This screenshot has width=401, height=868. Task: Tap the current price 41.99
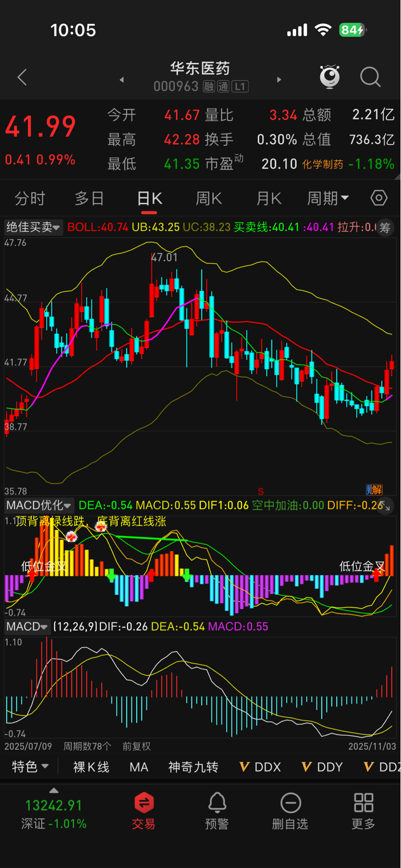point(41,127)
